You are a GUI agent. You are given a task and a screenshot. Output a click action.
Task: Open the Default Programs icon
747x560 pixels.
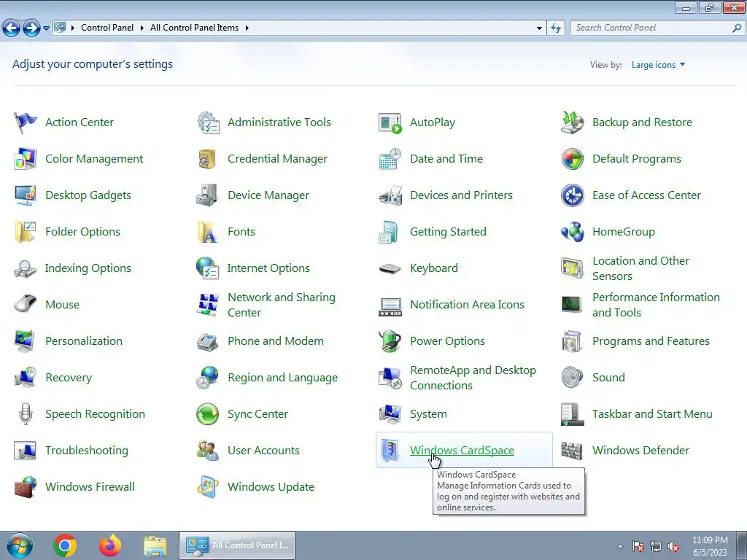click(573, 158)
